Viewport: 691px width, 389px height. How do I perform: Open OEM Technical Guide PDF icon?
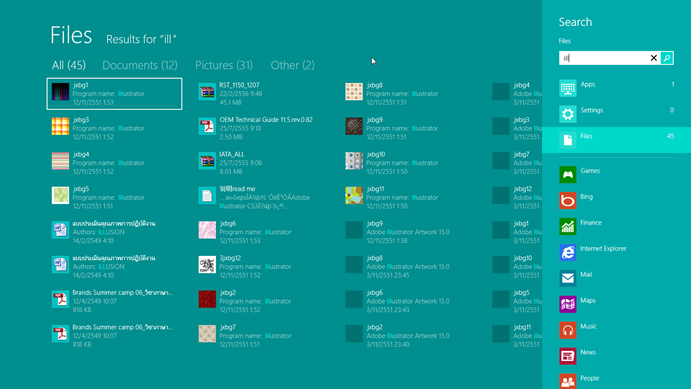coord(207,126)
